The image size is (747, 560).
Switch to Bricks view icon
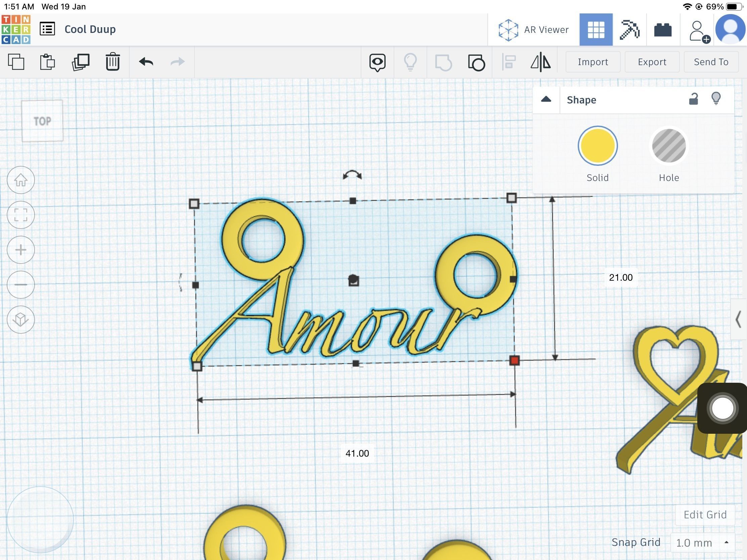point(663,30)
